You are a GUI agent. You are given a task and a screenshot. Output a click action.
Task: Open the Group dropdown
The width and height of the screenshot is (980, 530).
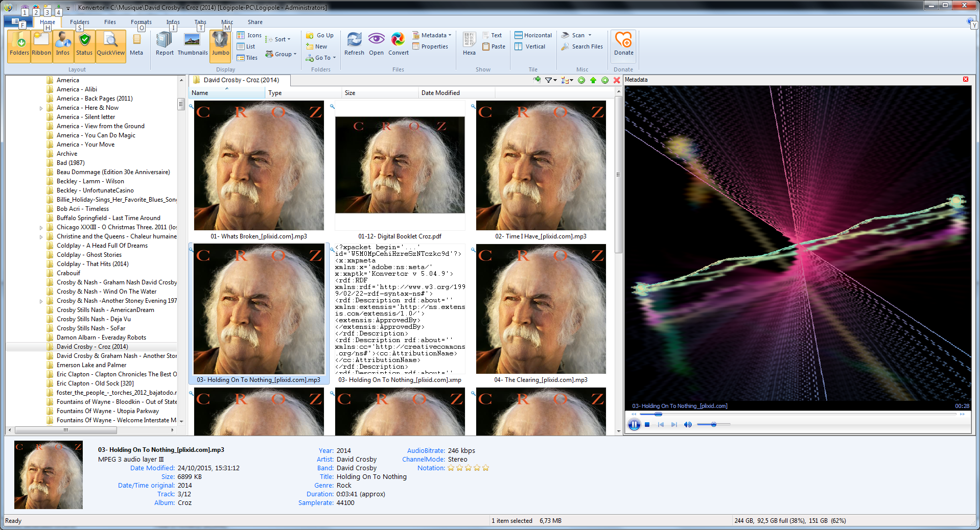[x=281, y=54]
